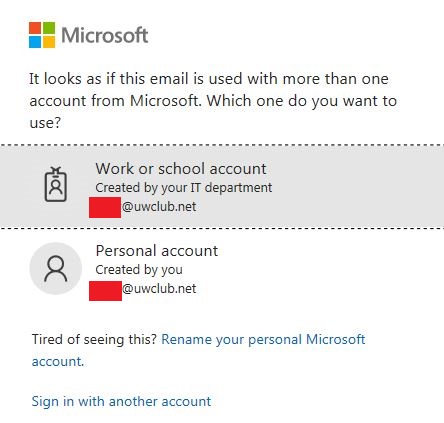Click the 'Work or school account' title text
This screenshot has width=444, height=423.
[181, 169]
